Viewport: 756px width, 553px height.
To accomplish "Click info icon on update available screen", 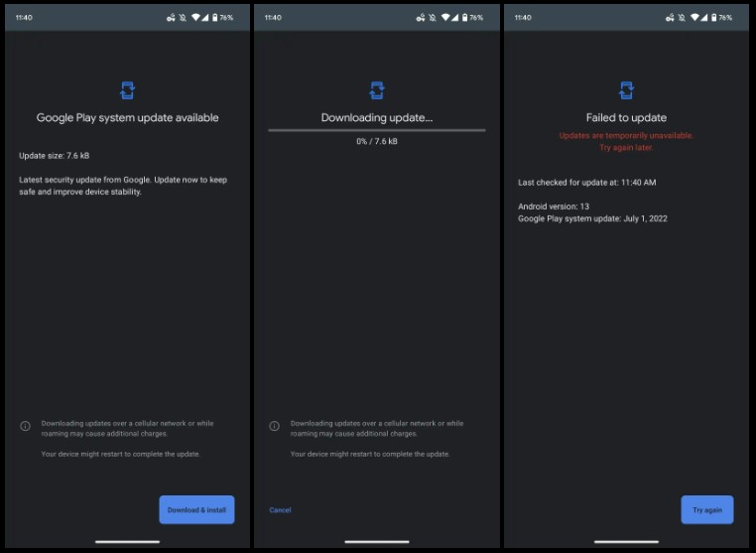I will [x=25, y=426].
